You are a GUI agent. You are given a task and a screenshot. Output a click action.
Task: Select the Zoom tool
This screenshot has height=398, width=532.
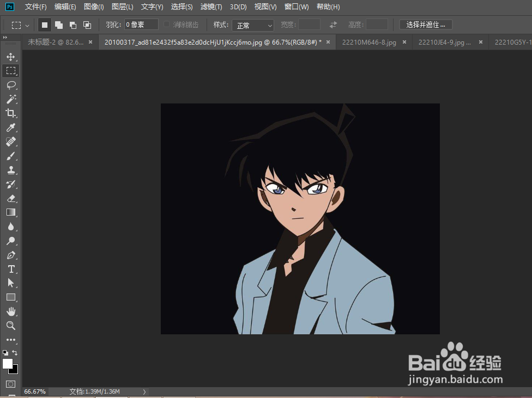[x=10, y=326]
